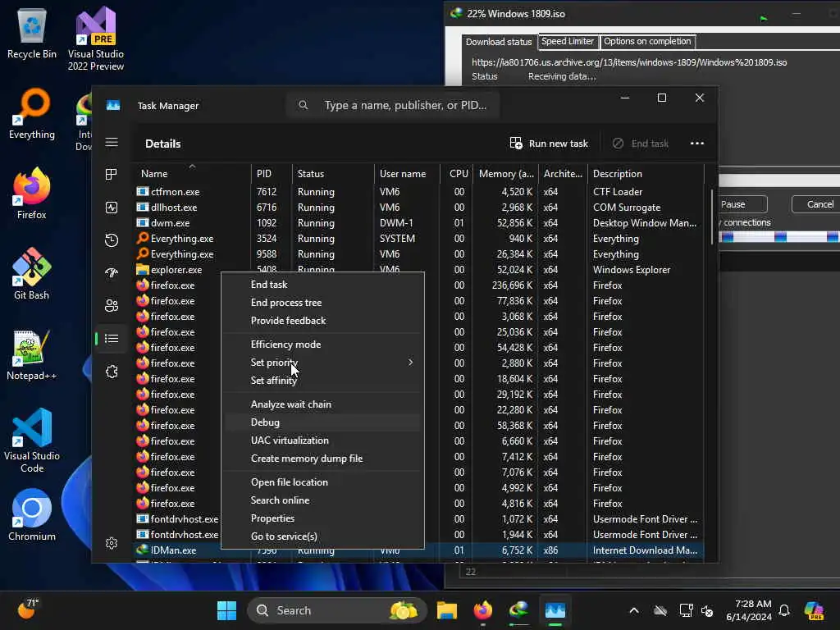Select Debug in context menu
The width and height of the screenshot is (840, 630).
[x=322, y=422]
